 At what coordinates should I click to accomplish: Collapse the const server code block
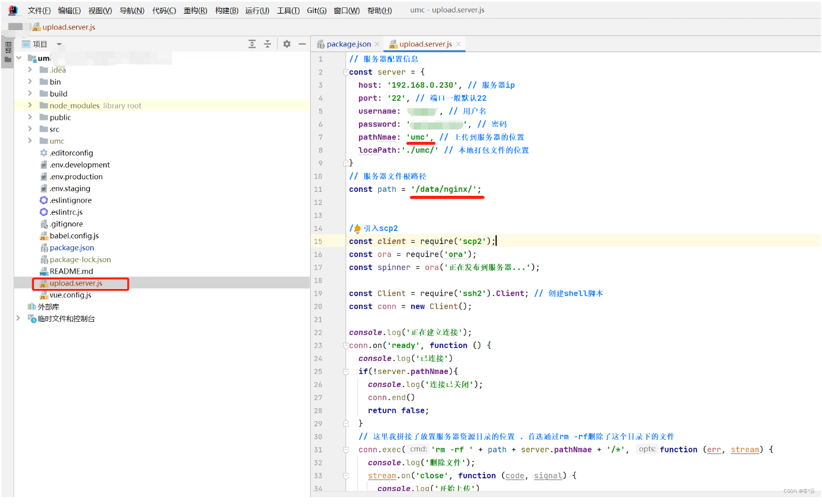pyautogui.click(x=345, y=73)
